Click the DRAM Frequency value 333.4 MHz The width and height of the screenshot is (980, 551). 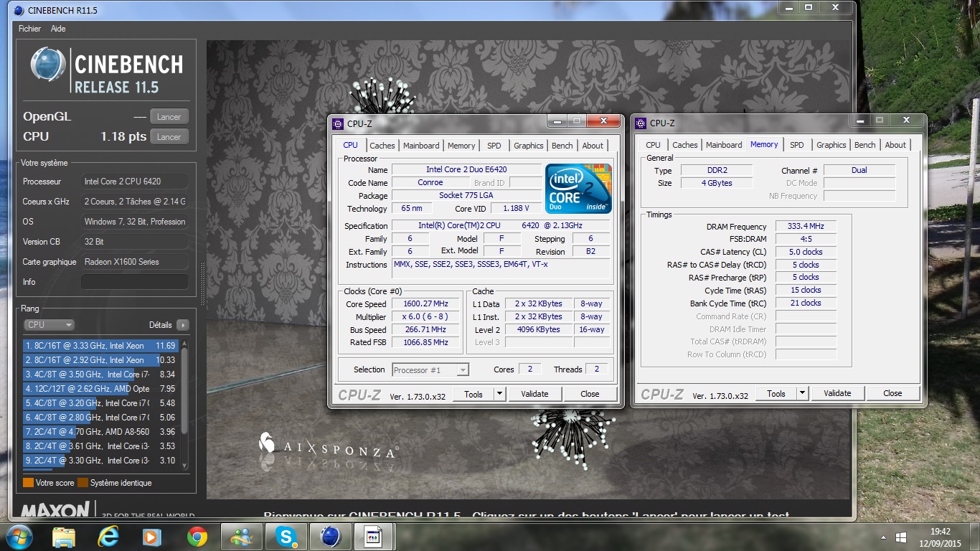pyautogui.click(x=806, y=227)
